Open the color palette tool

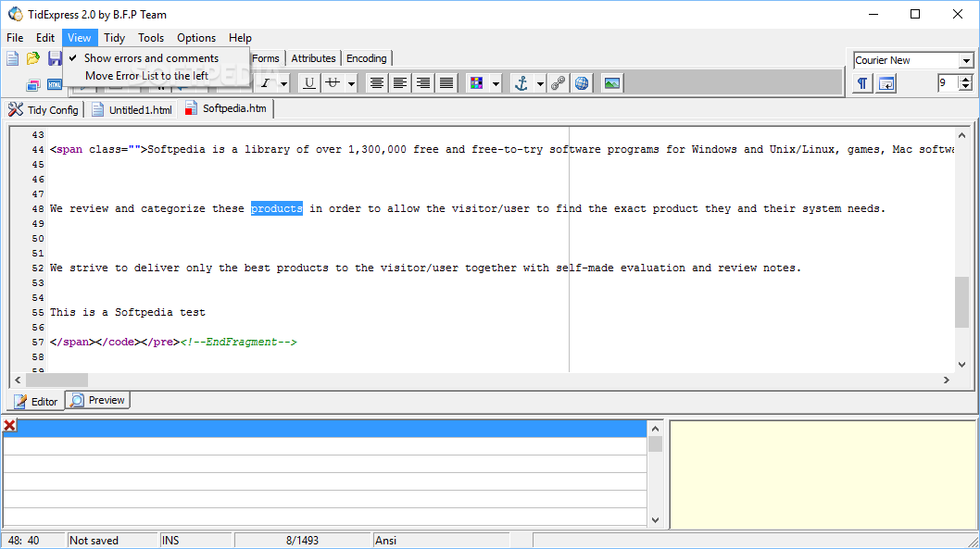477,83
